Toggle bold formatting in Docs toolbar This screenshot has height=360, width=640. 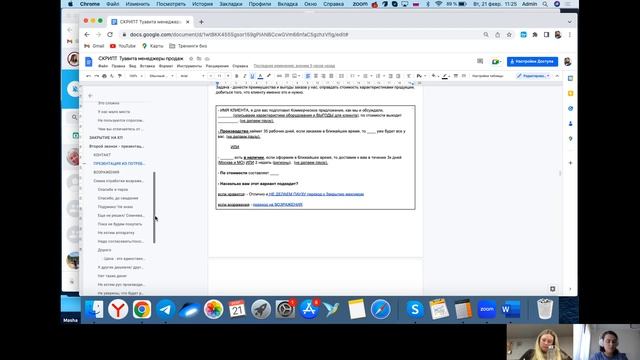click(x=236, y=76)
